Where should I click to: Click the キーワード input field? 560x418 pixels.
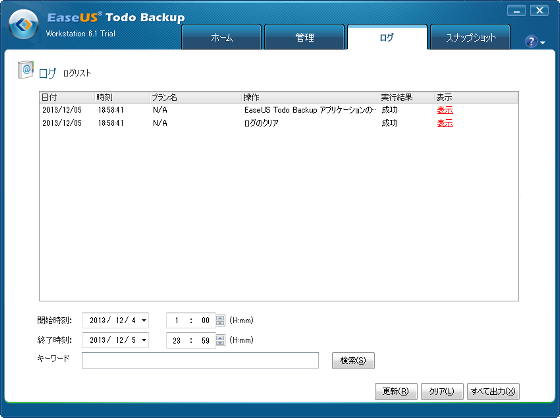pyautogui.click(x=200, y=360)
